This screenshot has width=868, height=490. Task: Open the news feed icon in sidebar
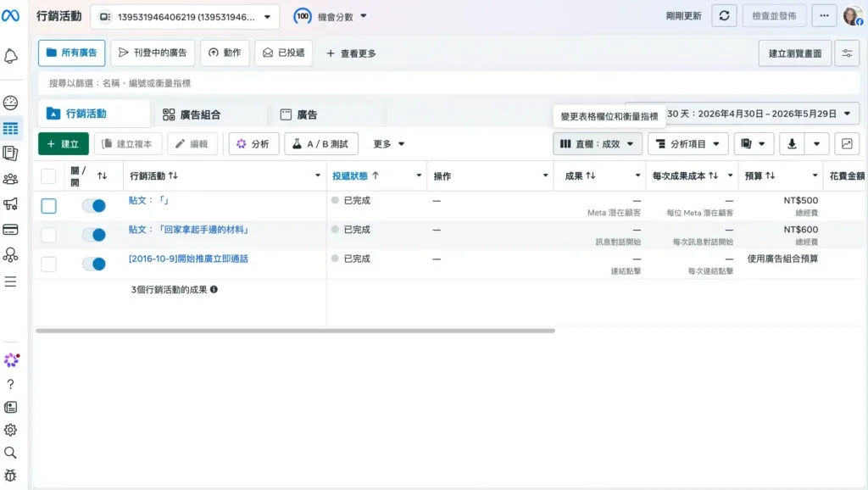10,408
